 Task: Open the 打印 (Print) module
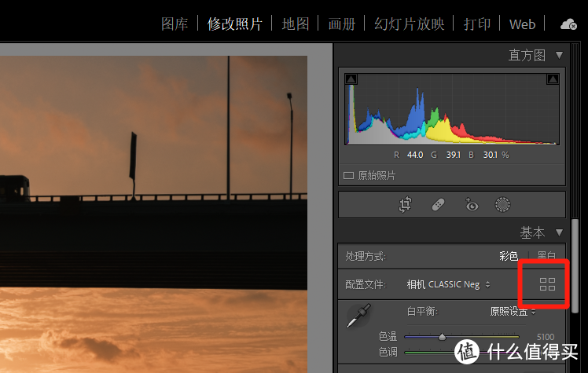(x=477, y=24)
